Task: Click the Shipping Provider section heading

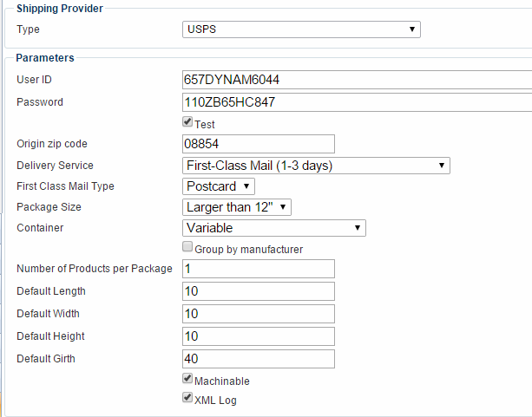Action: click(60, 9)
